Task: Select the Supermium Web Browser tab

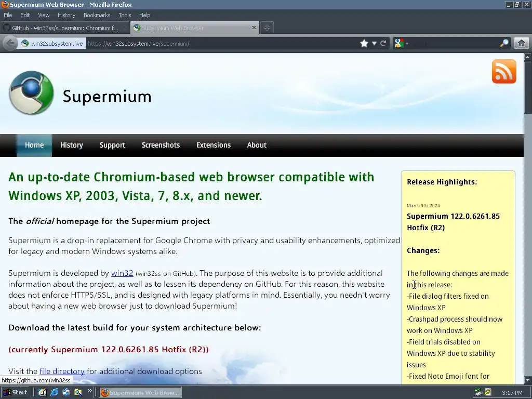Action: point(195,28)
